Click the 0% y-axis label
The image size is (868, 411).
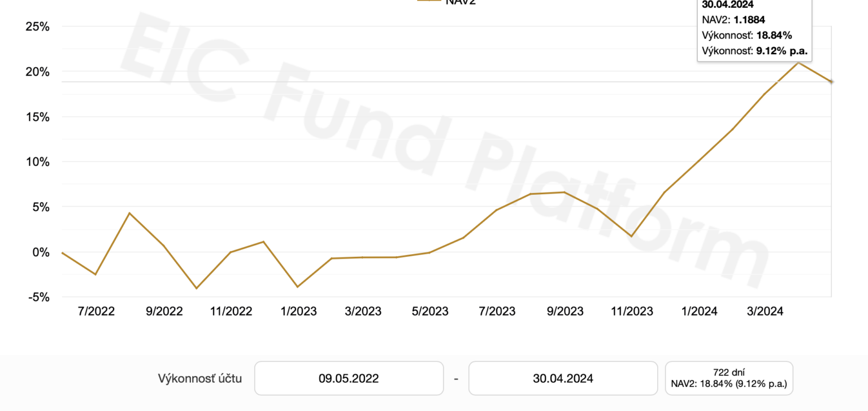click(x=40, y=252)
